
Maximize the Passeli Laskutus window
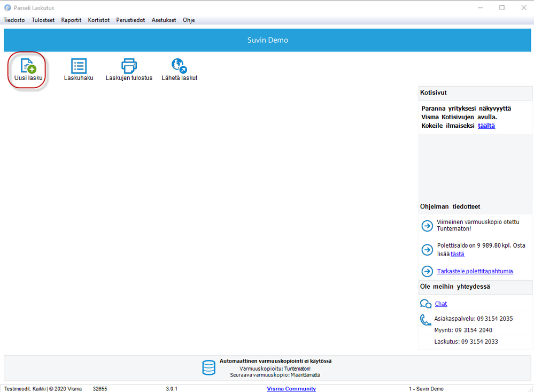coord(502,7)
